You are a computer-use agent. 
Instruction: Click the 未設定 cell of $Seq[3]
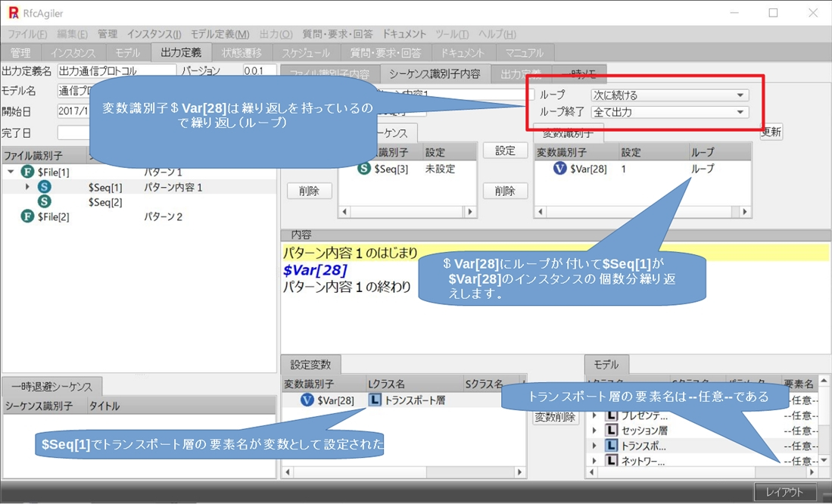coord(440,169)
